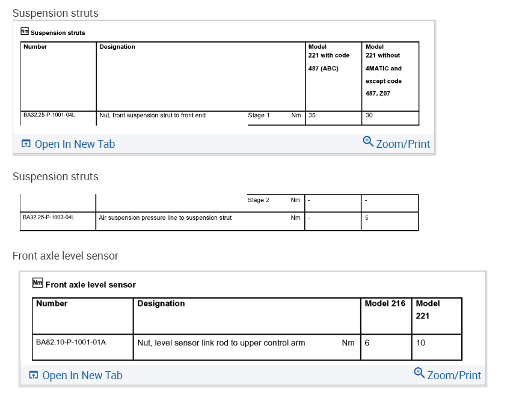Click the Air suspension pressure line designation
Viewport: 519px width, 420px height.
165,218
